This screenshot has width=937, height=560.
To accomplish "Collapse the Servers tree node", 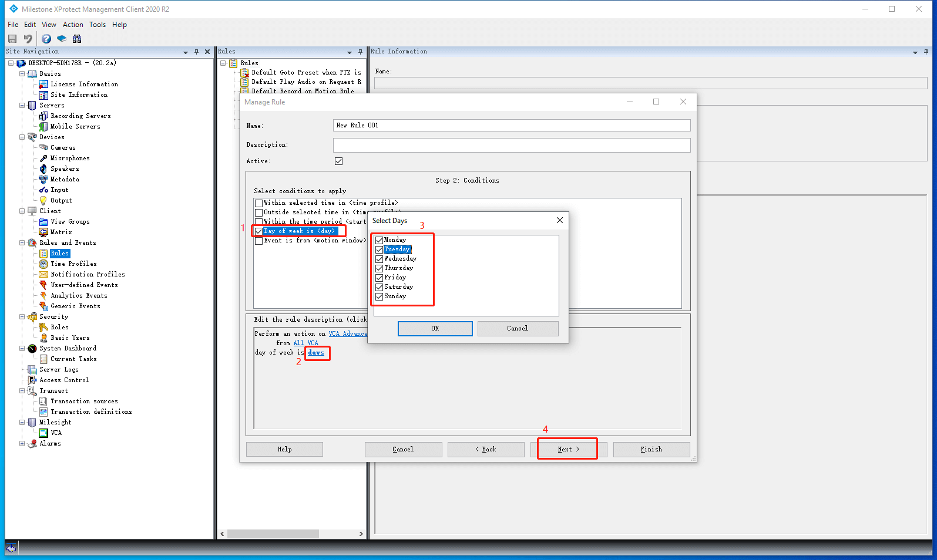I will click(x=22, y=106).
